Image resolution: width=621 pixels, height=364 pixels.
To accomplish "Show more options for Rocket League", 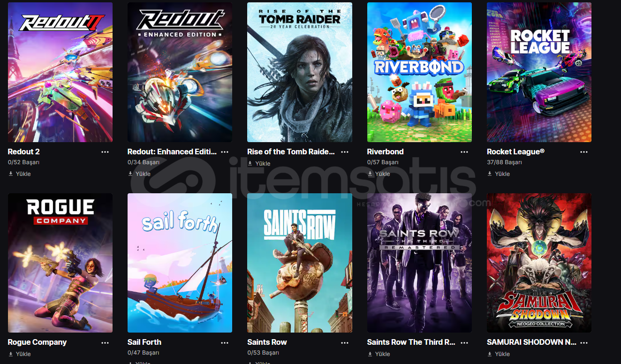I will 584,152.
